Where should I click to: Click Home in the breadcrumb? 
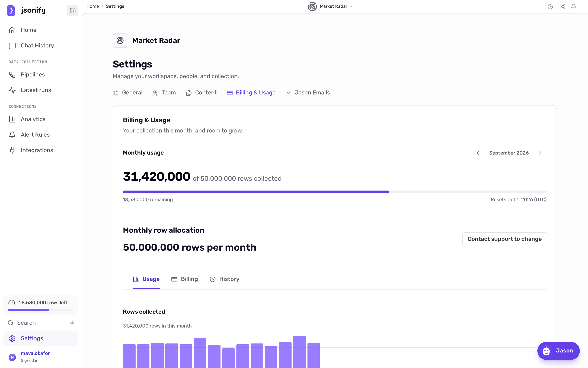[x=92, y=6]
